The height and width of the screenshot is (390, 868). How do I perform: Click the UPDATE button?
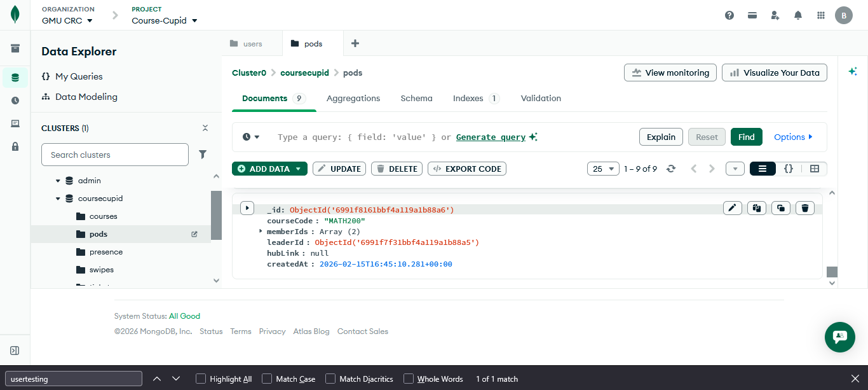pyautogui.click(x=339, y=169)
